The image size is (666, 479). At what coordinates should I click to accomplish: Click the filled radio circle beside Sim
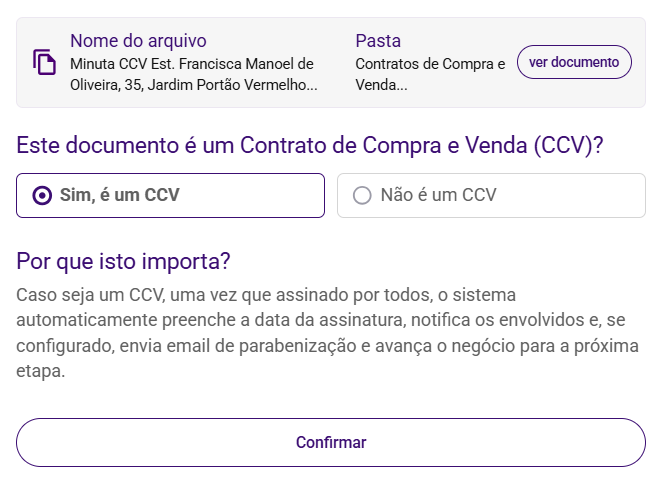(42, 195)
